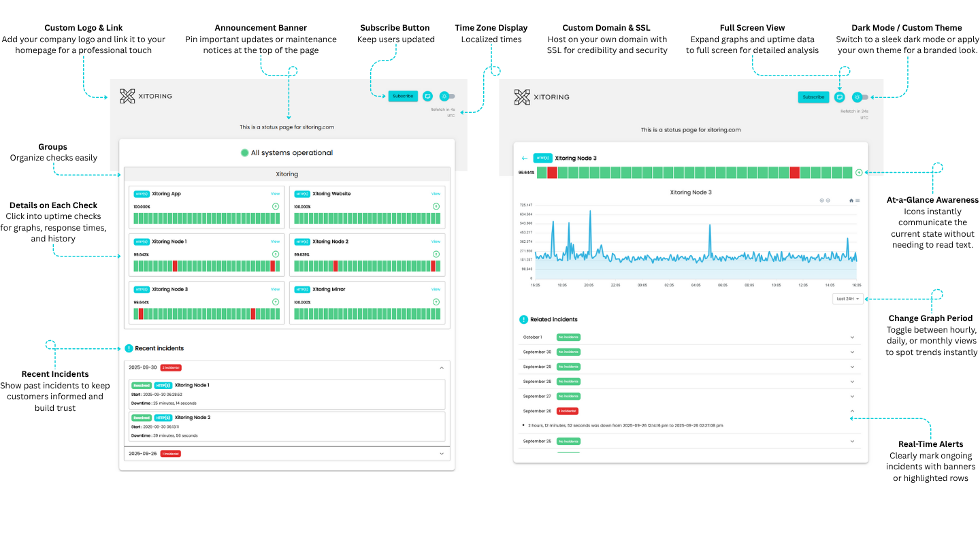Open the announcements feed icon beside Subscribe

pos(839,97)
